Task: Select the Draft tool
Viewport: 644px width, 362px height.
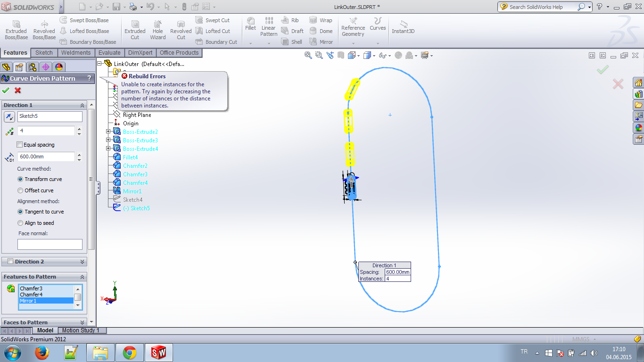Action: pyautogui.click(x=292, y=31)
